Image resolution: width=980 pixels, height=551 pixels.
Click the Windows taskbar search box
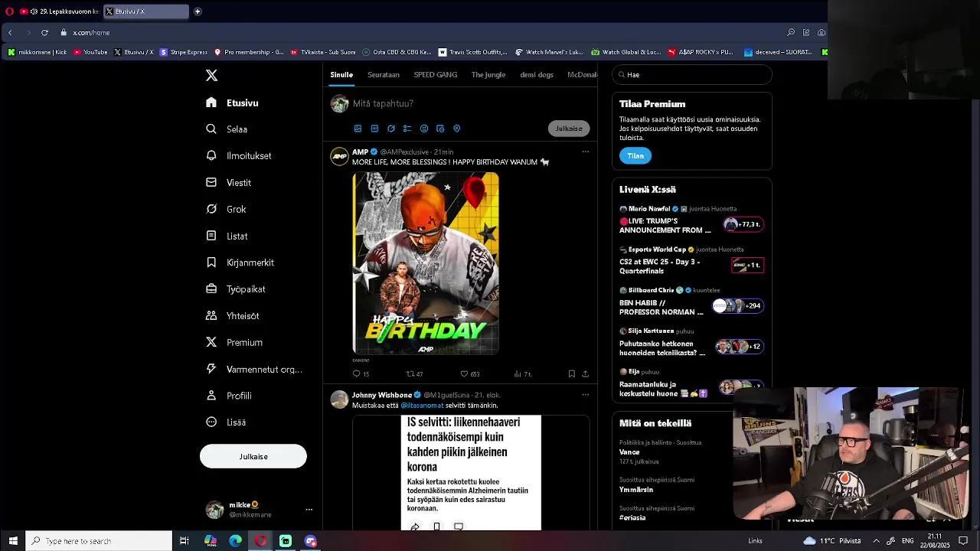99,541
